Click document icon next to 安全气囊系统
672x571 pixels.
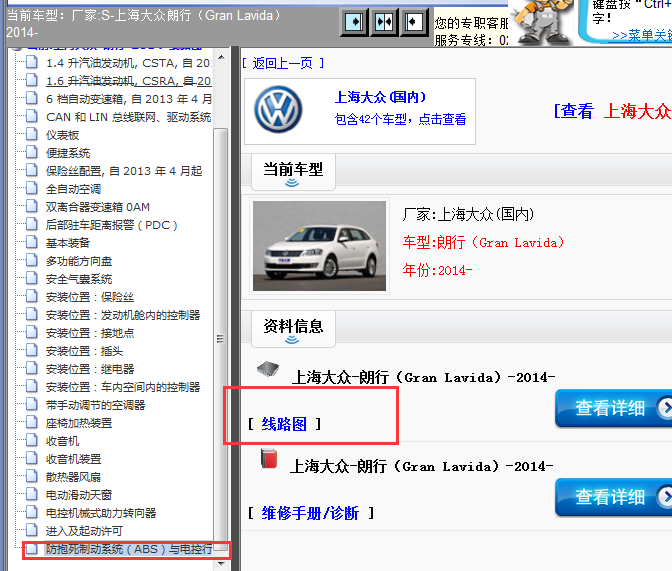pos(31,279)
